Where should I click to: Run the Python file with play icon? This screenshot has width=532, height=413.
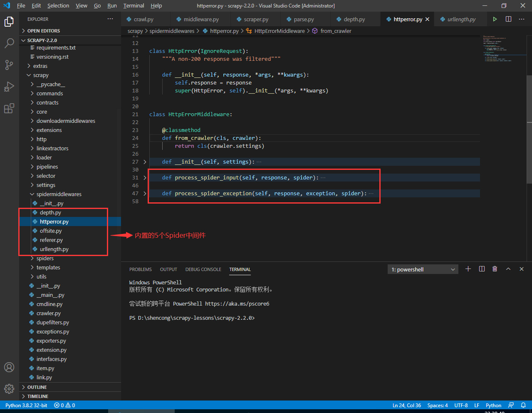pyautogui.click(x=495, y=19)
